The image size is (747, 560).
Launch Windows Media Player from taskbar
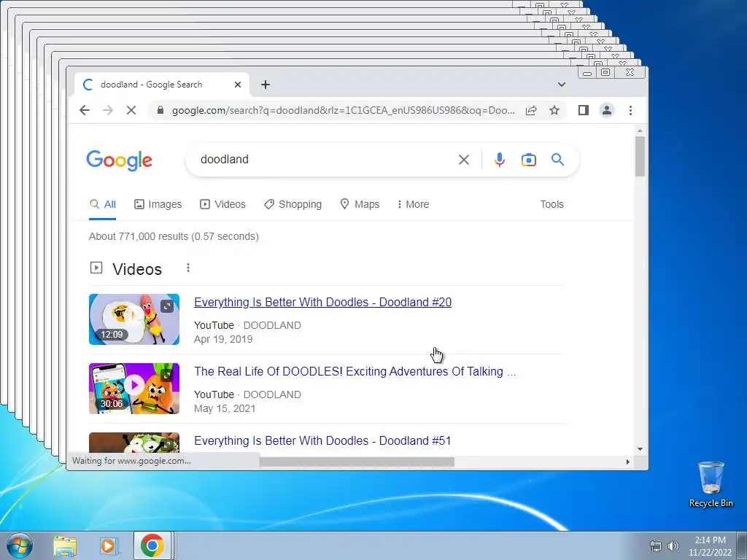tap(109, 546)
